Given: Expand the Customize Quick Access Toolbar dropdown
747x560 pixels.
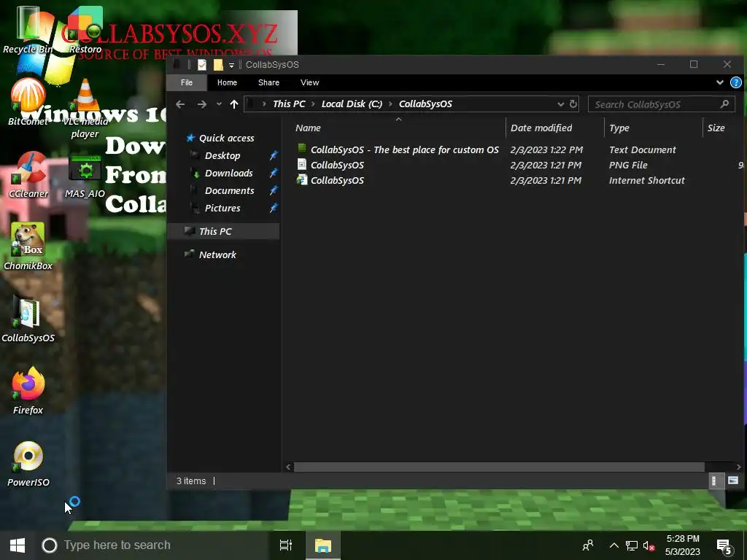Looking at the screenshot, I should pos(231,65).
